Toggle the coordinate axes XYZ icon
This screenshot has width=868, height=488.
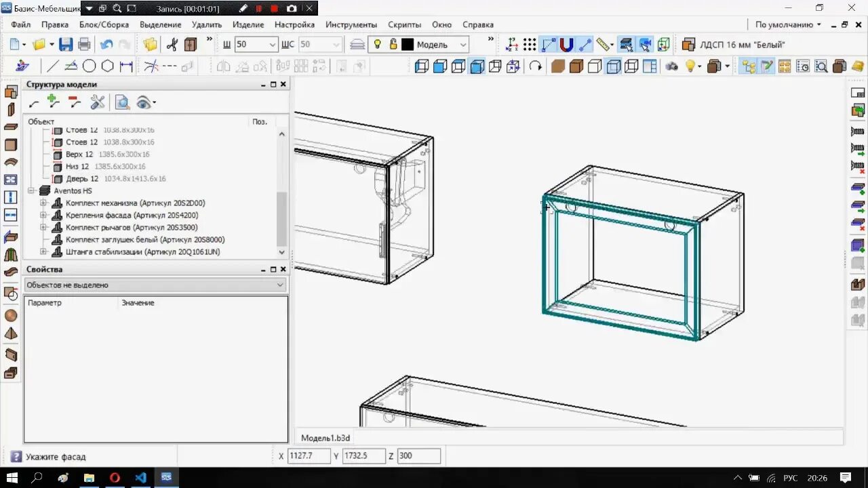(x=512, y=45)
